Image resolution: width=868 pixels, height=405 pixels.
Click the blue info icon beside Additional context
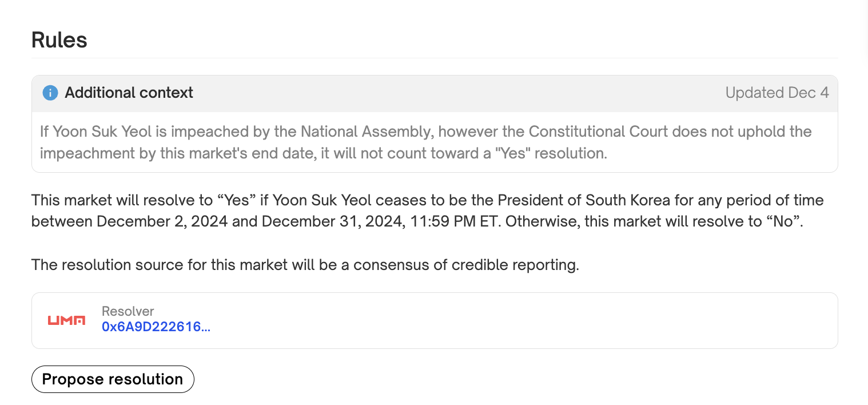[50, 93]
